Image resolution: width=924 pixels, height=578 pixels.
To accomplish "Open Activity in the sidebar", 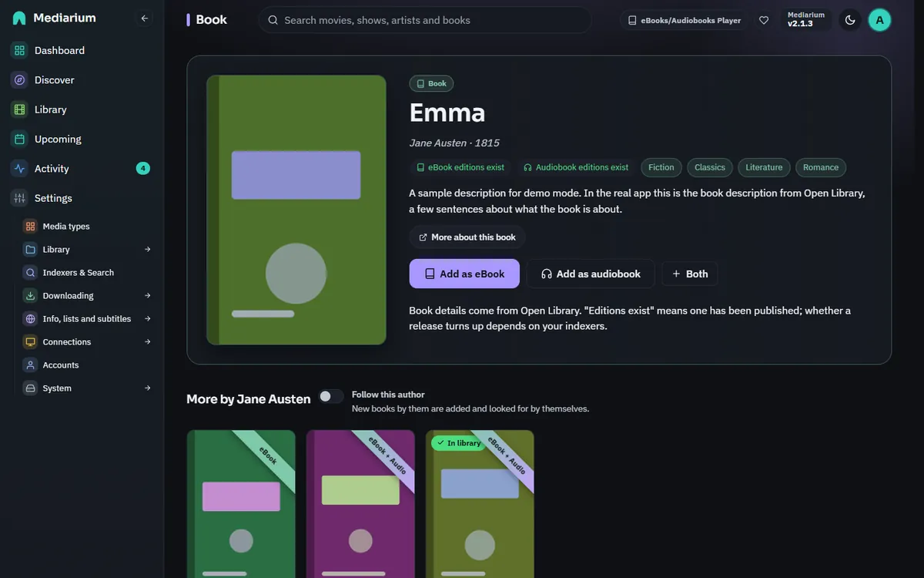I will coord(81,169).
